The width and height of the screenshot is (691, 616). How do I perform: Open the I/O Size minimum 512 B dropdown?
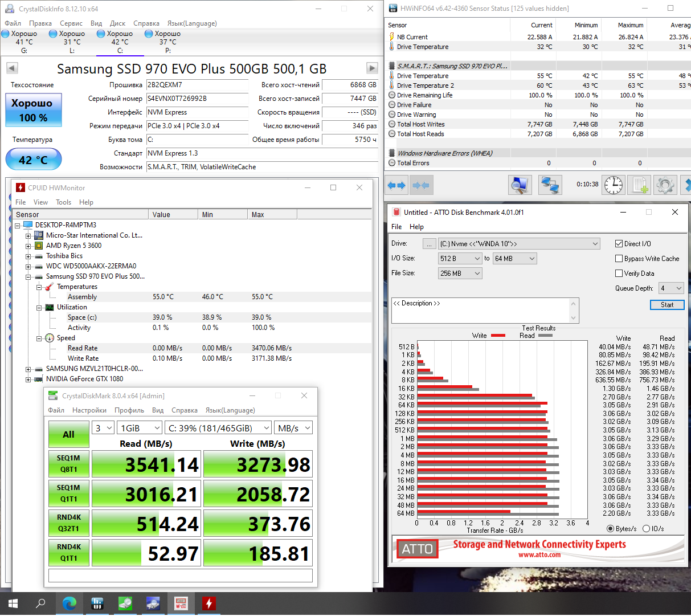(460, 259)
